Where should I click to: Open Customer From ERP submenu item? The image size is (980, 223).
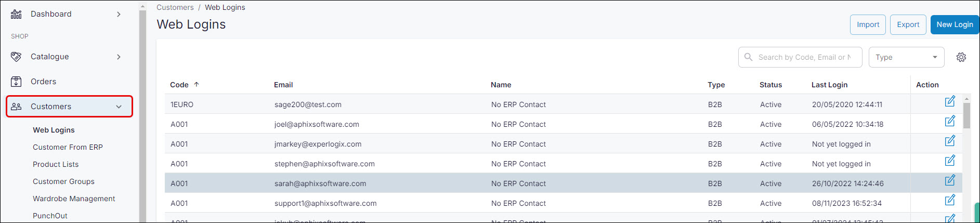click(68, 147)
